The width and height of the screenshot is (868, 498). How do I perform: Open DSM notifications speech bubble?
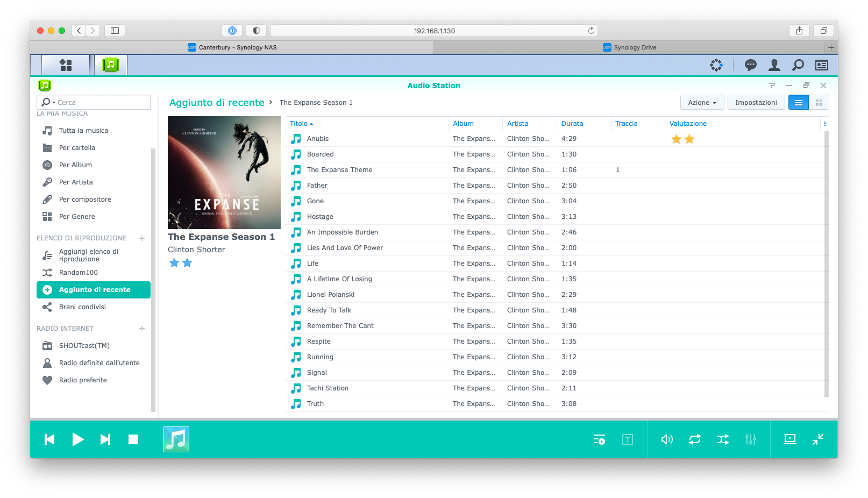pos(750,65)
